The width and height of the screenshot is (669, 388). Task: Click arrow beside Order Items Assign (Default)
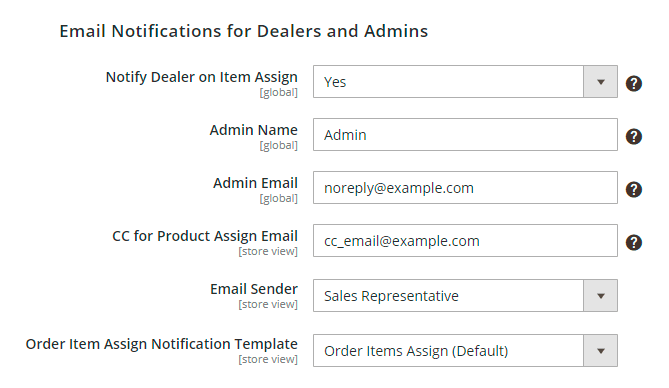[601, 350]
